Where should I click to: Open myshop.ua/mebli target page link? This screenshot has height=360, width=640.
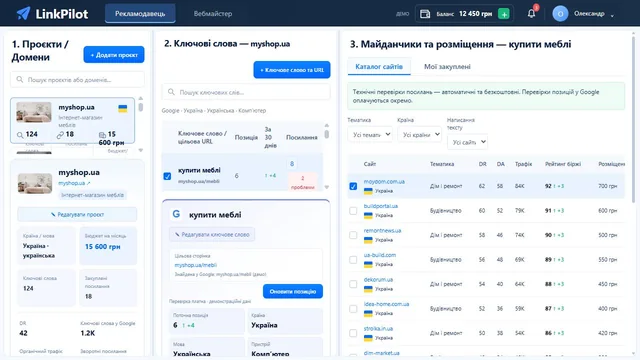click(196, 265)
